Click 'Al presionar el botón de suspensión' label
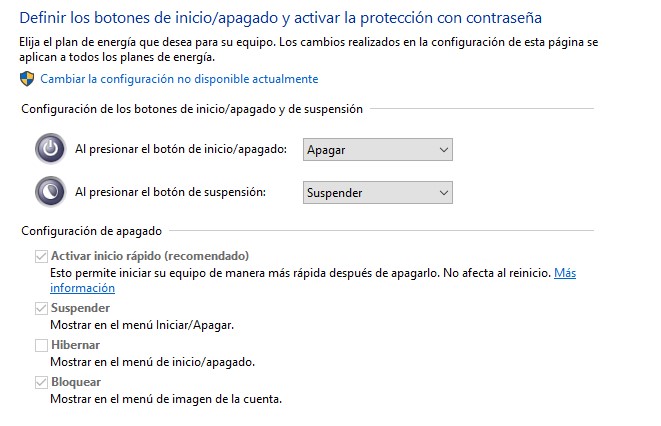Image resolution: width=661 pixels, height=426 pixels. pos(170,192)
